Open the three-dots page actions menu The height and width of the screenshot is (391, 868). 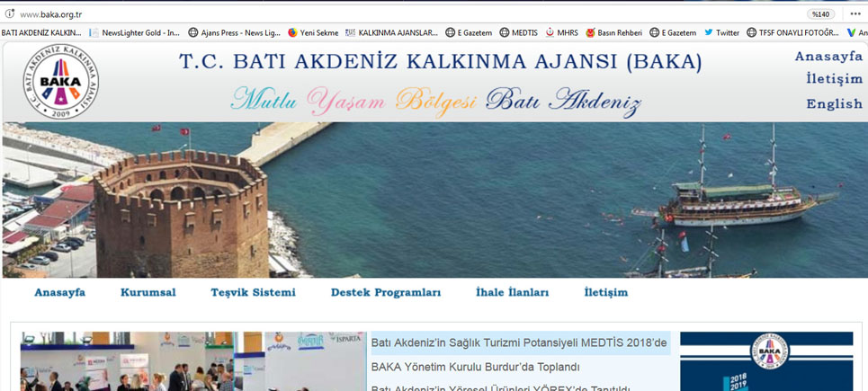[x=855, y=13]
